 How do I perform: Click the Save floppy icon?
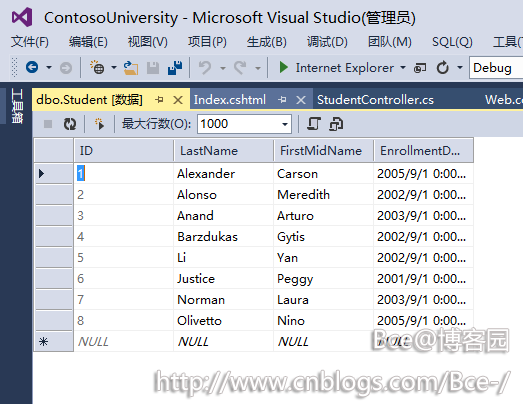(153, 68)
